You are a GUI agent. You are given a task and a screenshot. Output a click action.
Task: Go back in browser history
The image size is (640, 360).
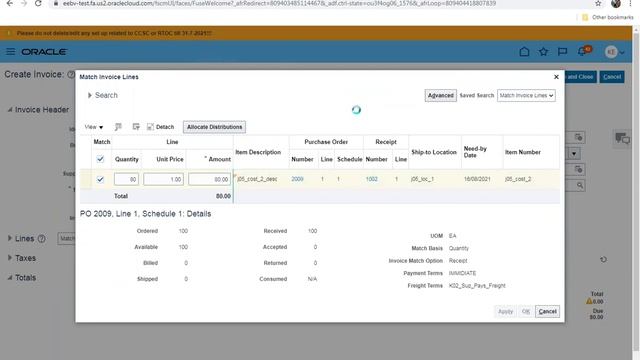tap(9, 3)
